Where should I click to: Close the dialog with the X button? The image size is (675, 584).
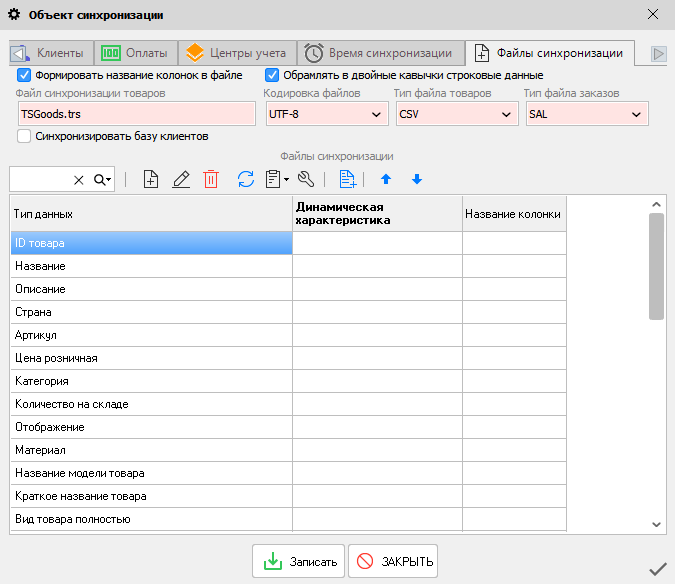pyautogui.click(x=653, y=14)
